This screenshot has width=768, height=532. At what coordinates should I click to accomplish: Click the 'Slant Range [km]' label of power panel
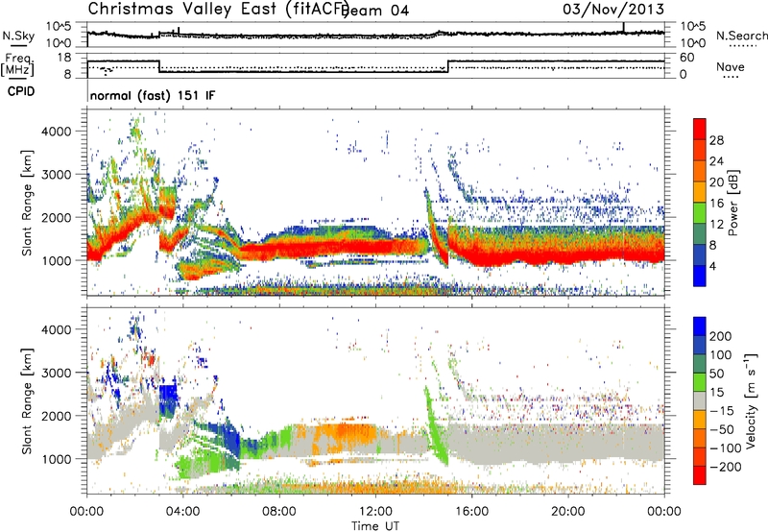tap(27, 203)
